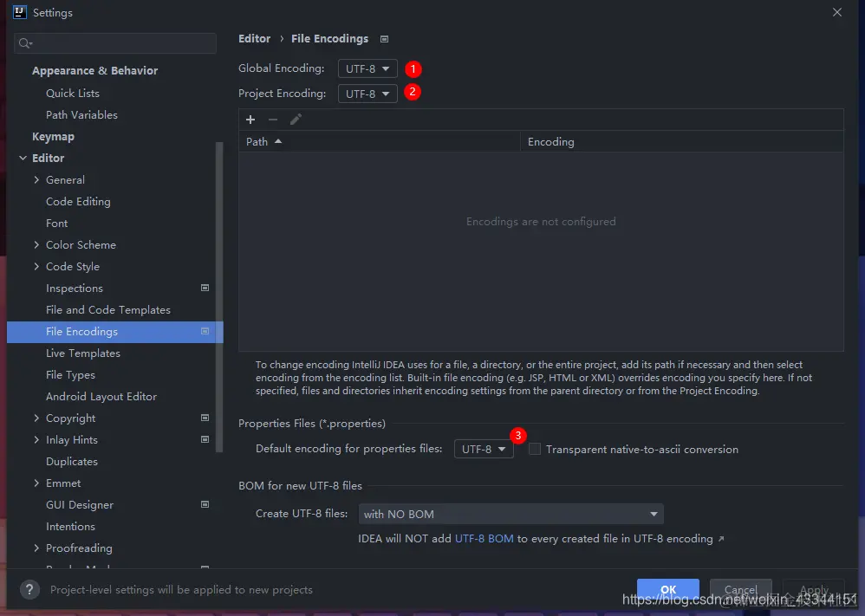Open Android Layout Editor settings
The width and height of the screenshot is (865, 616).
tap(101, 397)
